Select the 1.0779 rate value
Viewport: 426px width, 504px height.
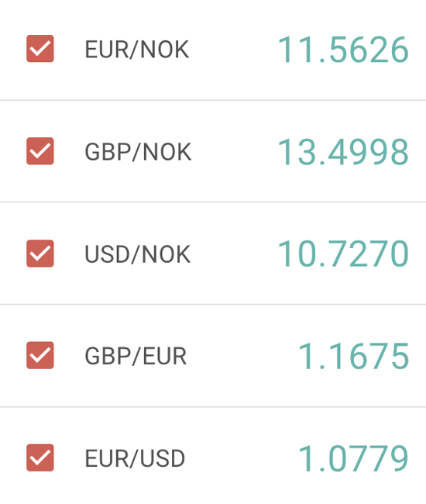(353, 458)
